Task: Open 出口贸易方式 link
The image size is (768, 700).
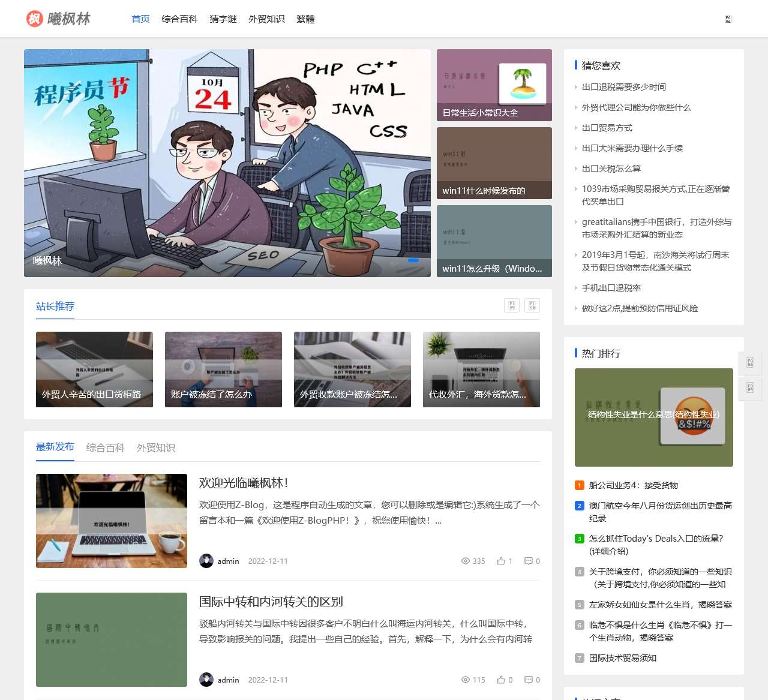Action: coord(607,128)
